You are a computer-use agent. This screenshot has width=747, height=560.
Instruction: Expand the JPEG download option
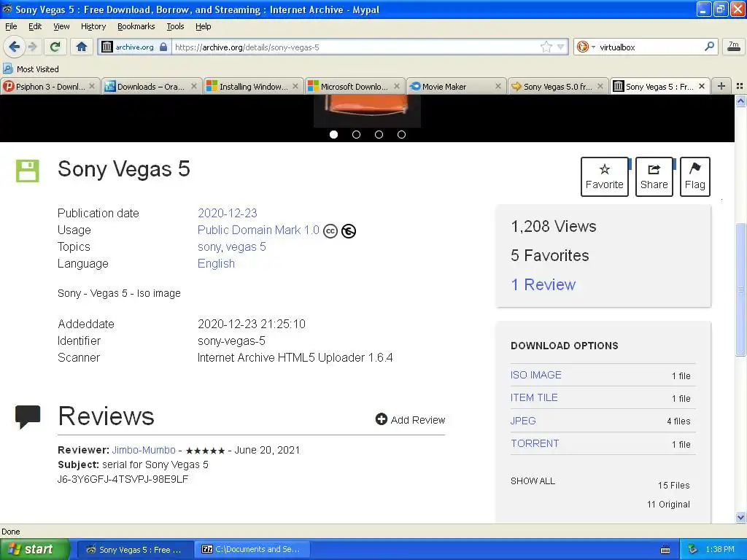pos(523,421)
